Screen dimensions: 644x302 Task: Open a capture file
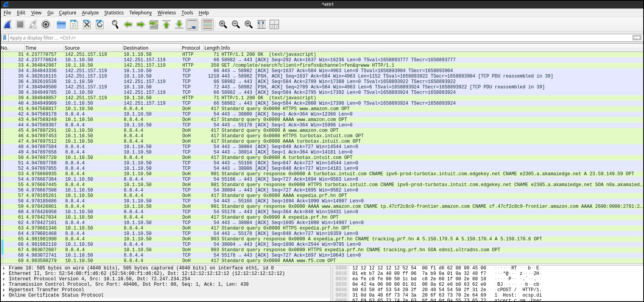[61, 24]
